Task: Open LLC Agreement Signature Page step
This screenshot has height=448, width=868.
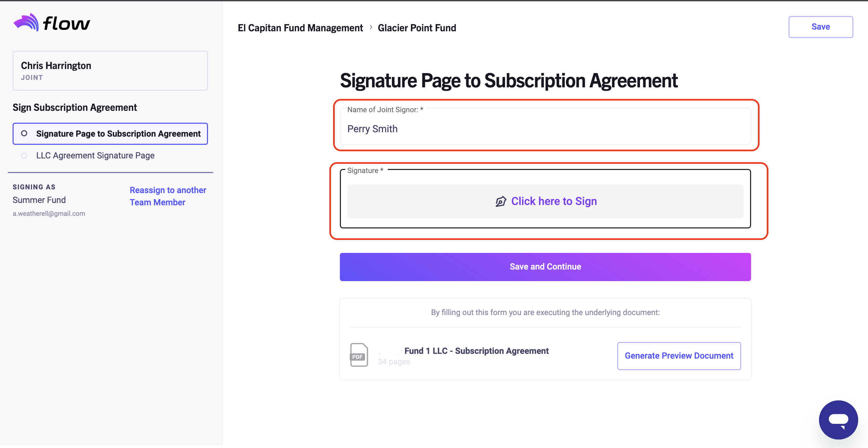Action: click(95, 155)
